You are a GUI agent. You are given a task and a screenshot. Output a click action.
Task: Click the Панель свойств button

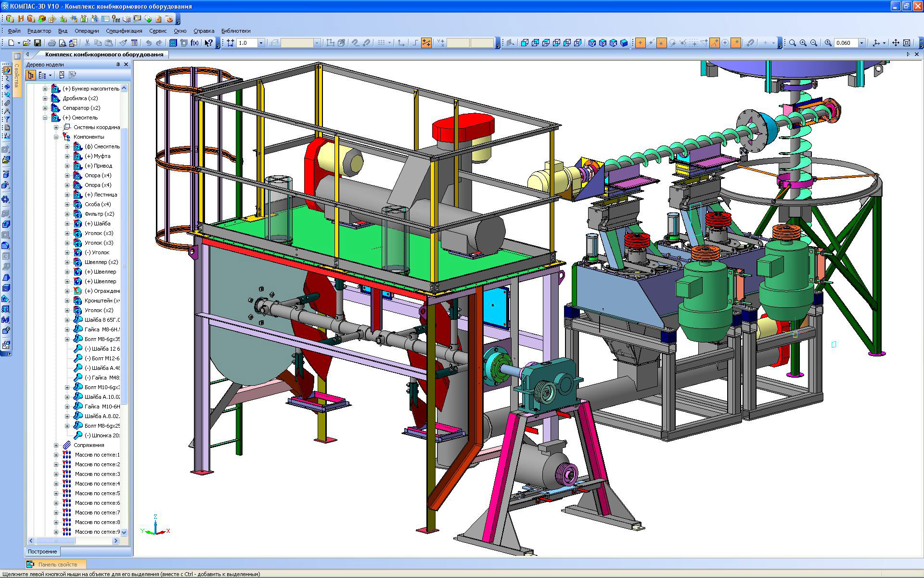click(56, 564)
